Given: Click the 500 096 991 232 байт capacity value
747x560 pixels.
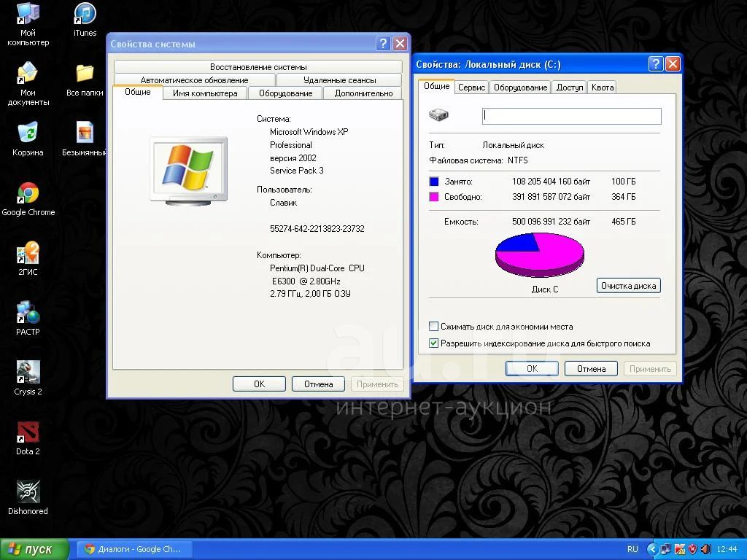Looking at the screenshot, I should [551, 222].
